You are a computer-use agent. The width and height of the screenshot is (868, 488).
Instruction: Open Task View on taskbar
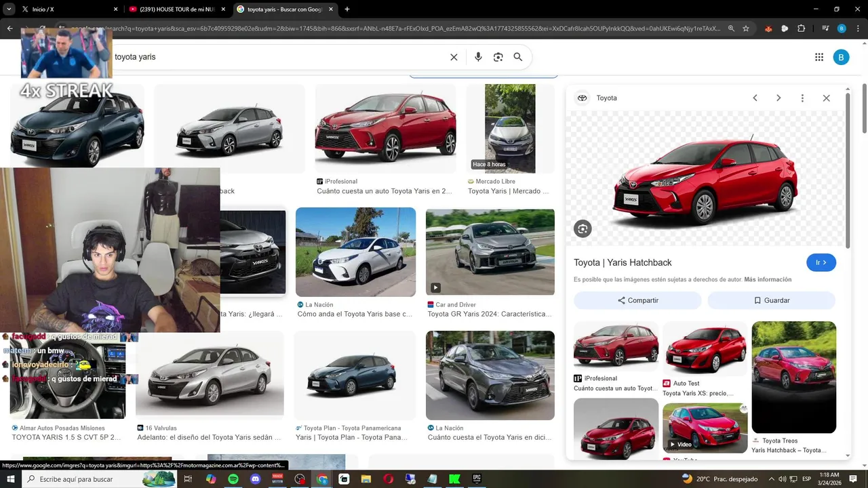point(188,479)
